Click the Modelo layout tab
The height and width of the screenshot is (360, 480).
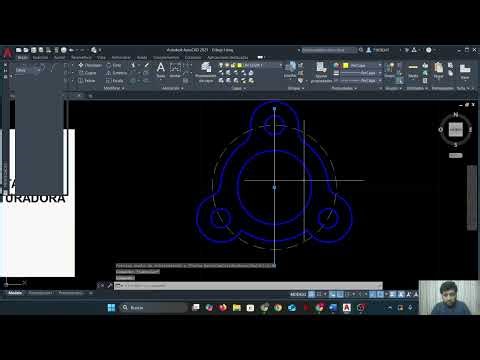pos(15,293)
